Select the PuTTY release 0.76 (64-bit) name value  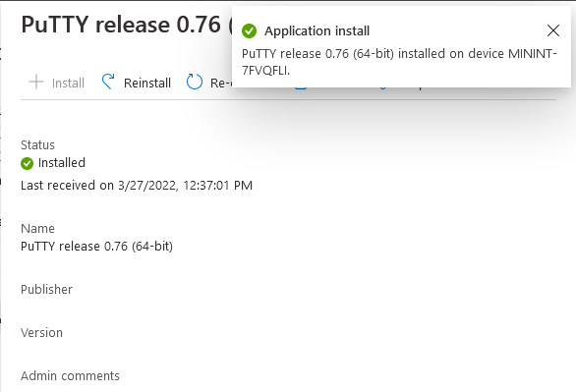96,246
